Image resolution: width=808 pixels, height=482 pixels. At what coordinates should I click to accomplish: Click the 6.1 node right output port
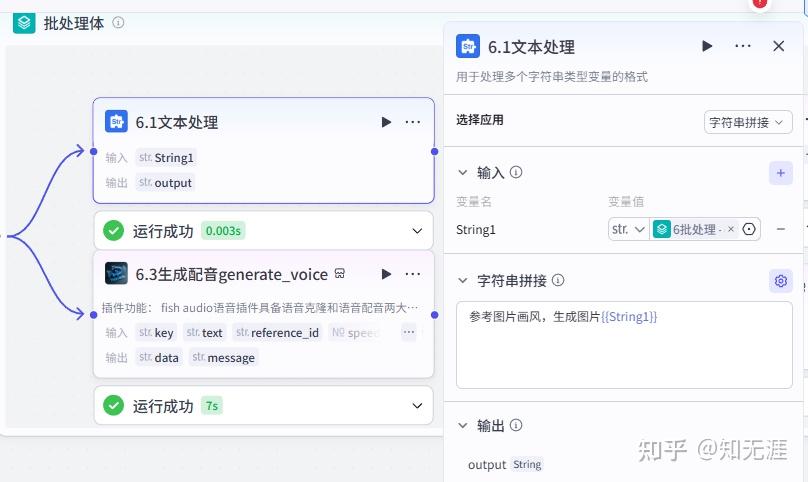coord(434,152)
